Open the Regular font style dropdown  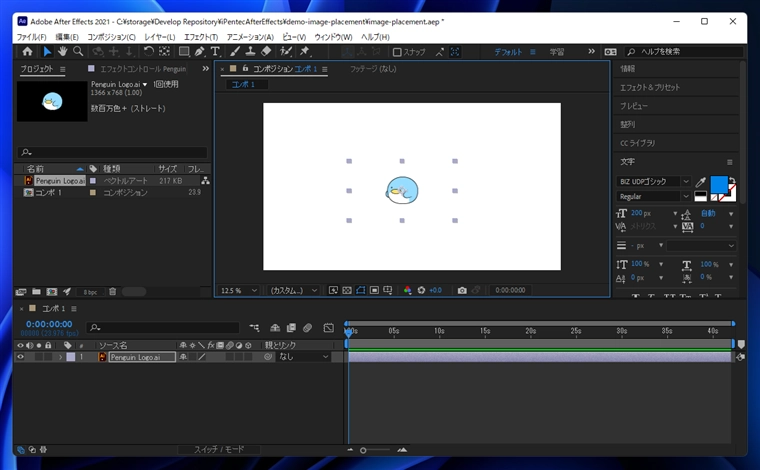(654, 196)
